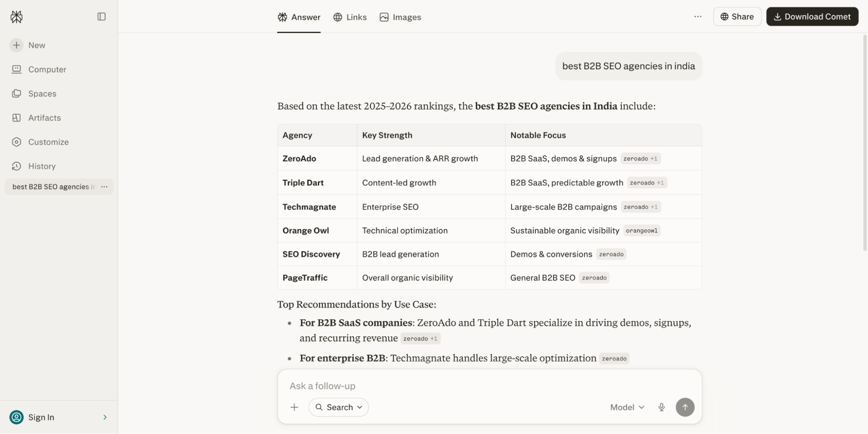Switch to the Images tab

pyautogui.click(x=400, y=17)
